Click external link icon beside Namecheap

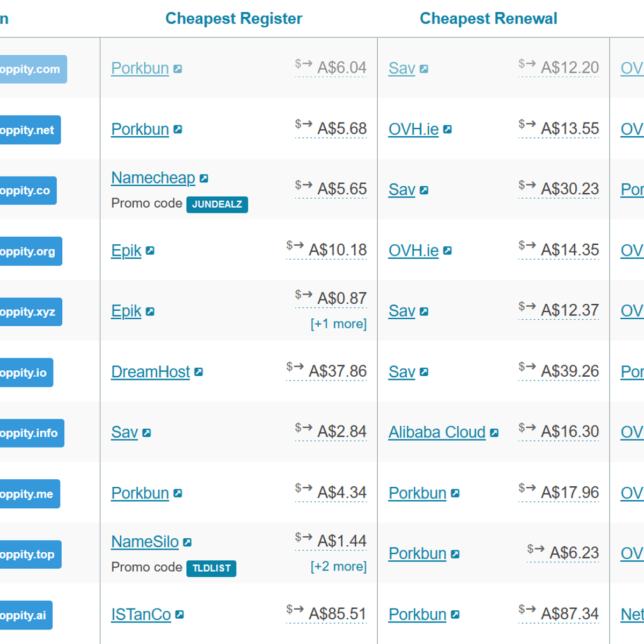(x=204, y=179)
